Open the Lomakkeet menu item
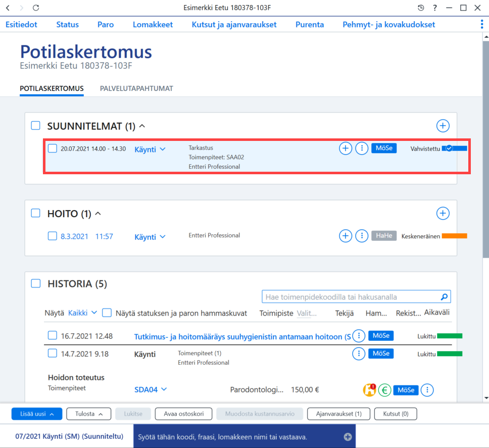This screenshot has width=489, height=448. click(x=153, y=25)
